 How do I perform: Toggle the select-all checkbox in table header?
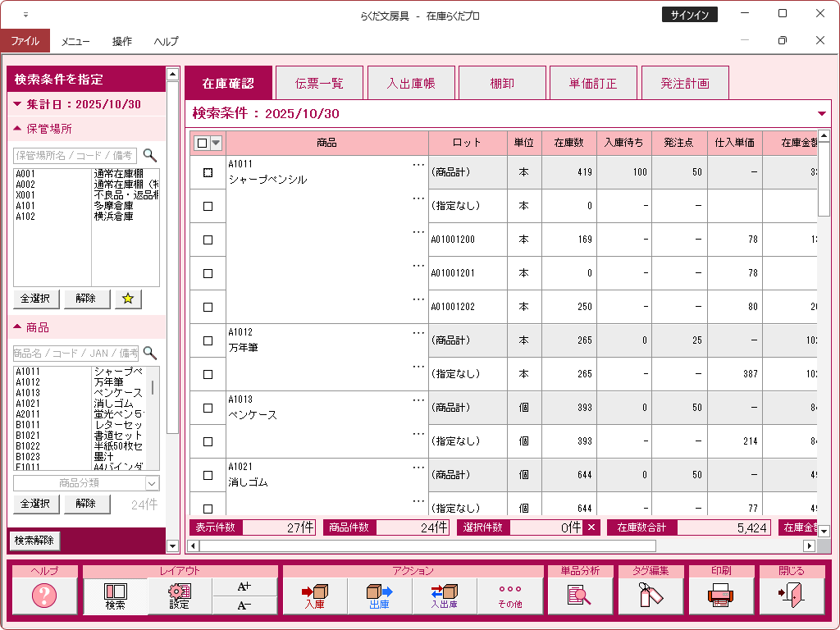[x=202, y=144]
